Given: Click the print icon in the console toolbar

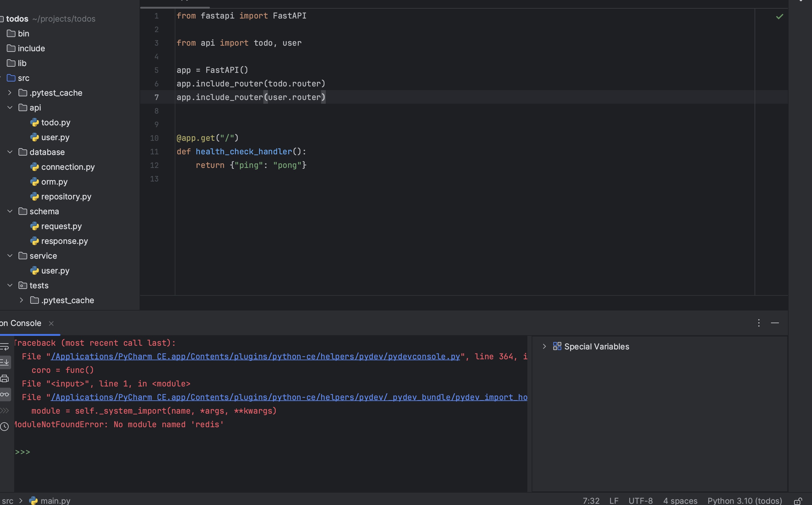Looking at the screenshot, I should [x=4, y=378].
